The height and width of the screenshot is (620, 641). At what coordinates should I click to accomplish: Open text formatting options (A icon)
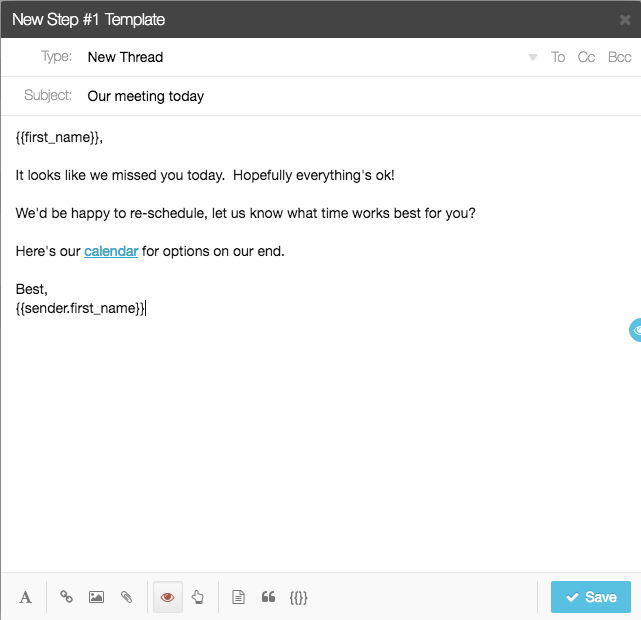[x=25, y=597]
